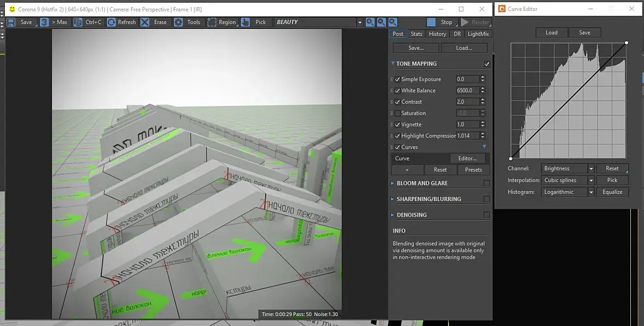Image resolution: width=644 pixels, height=326 pixels.
Task: Enable the Bloom and Glare checkbox
Action: coord(487,183)
